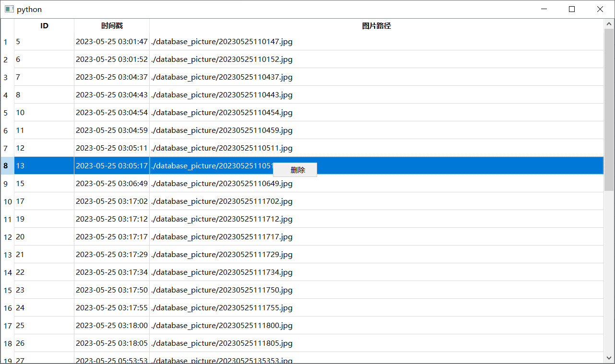Click timestamp 2023-05-25 03:04:43
The image size is (615, 364).
click(112, 95)
